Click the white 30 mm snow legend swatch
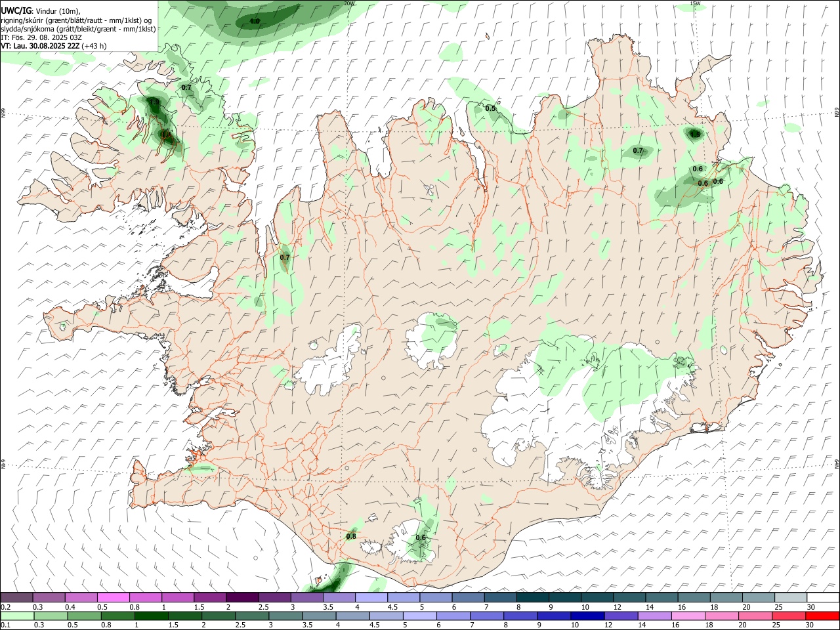Image resolution: width=840 pixels, height=630 pixels. (x=823, y=598)
